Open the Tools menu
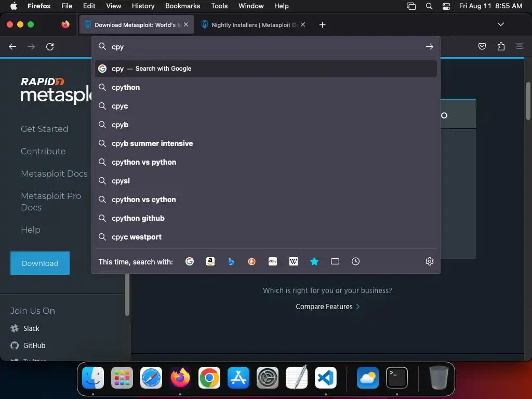 tap(219, 6)
